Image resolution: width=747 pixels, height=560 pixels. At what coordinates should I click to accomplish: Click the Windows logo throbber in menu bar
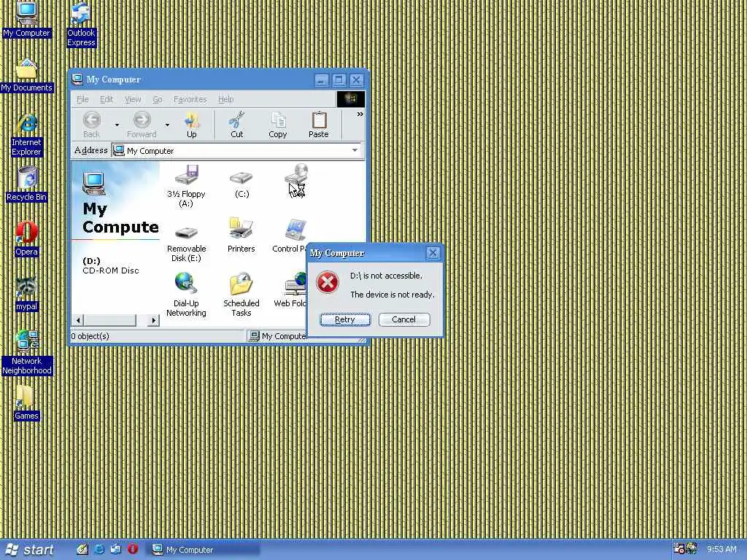(351, 99)
